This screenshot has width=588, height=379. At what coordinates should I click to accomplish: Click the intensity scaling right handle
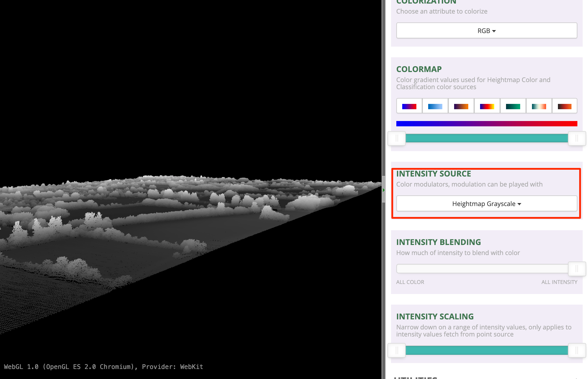[577, 350]
